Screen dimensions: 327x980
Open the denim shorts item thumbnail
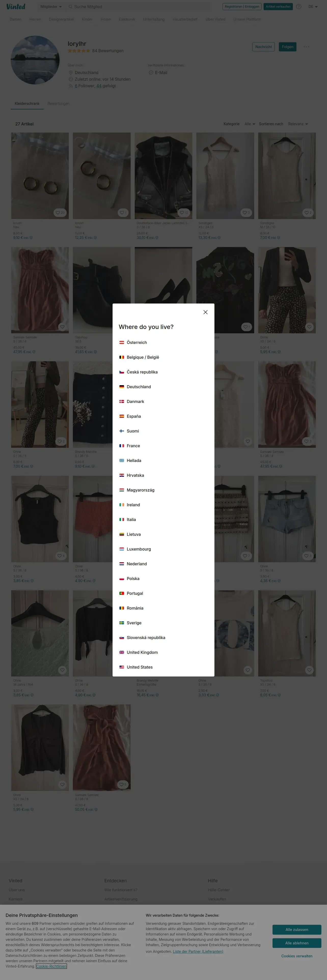[x=287, y=519]
